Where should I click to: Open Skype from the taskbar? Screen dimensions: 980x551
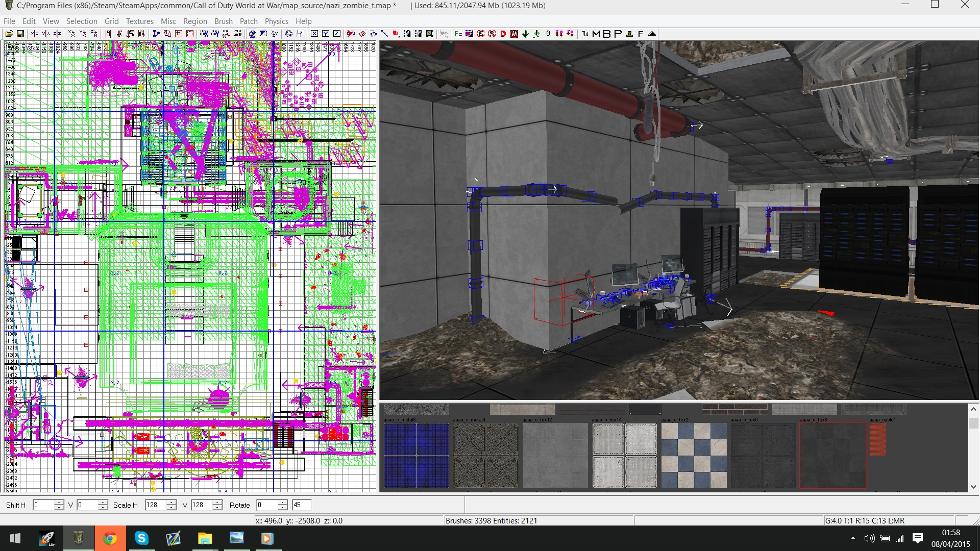[141, 538]
